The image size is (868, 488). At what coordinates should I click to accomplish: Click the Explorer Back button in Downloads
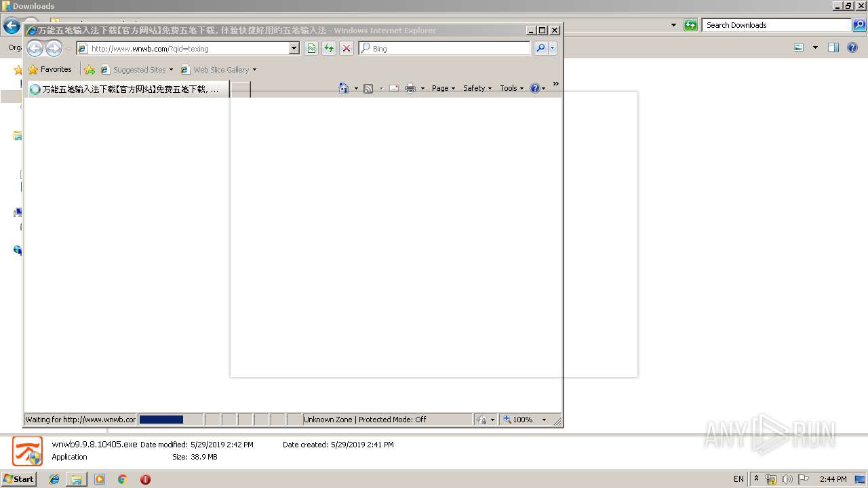click(12, 26)
